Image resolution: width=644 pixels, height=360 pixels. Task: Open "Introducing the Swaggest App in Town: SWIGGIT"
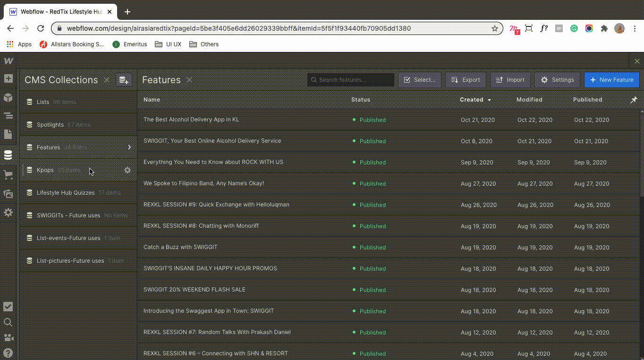click(209, 311)
